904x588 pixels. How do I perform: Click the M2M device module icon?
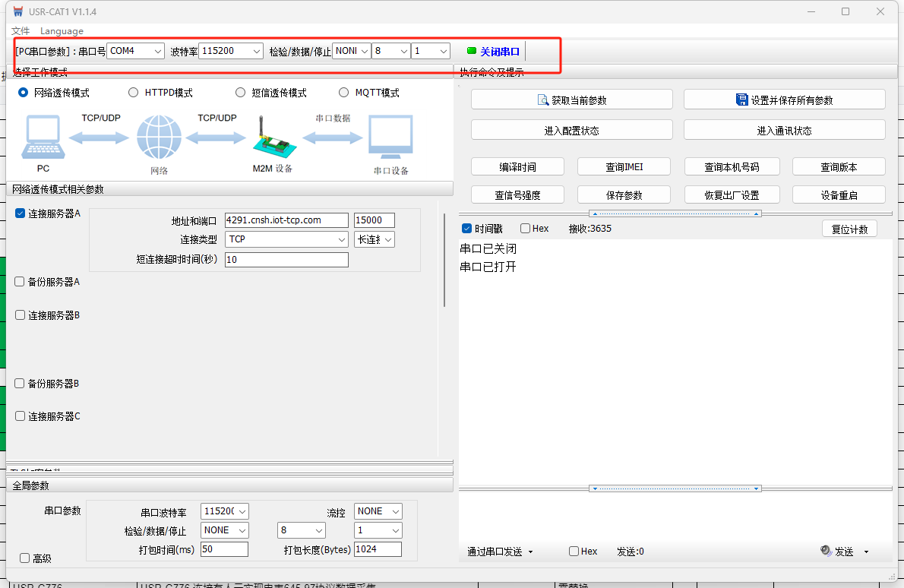pyautogui.click(x=274, y=138)
